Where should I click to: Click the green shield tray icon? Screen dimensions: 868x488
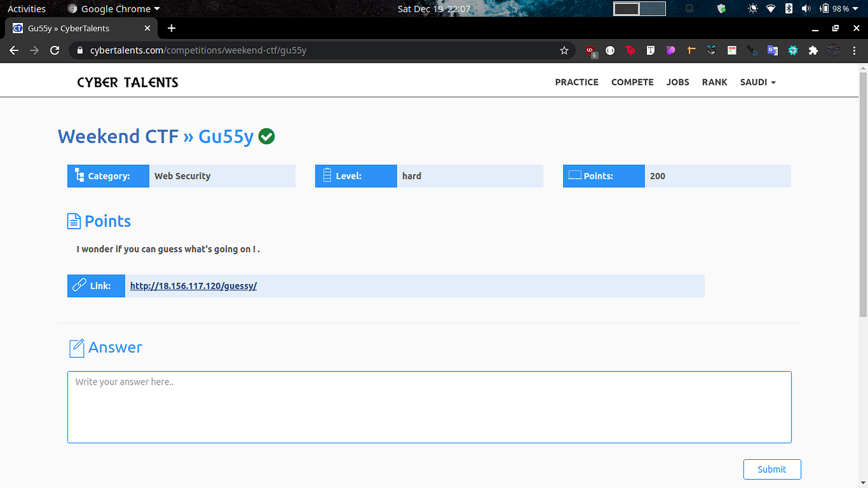pyautogui.click(x=722, y=9)
